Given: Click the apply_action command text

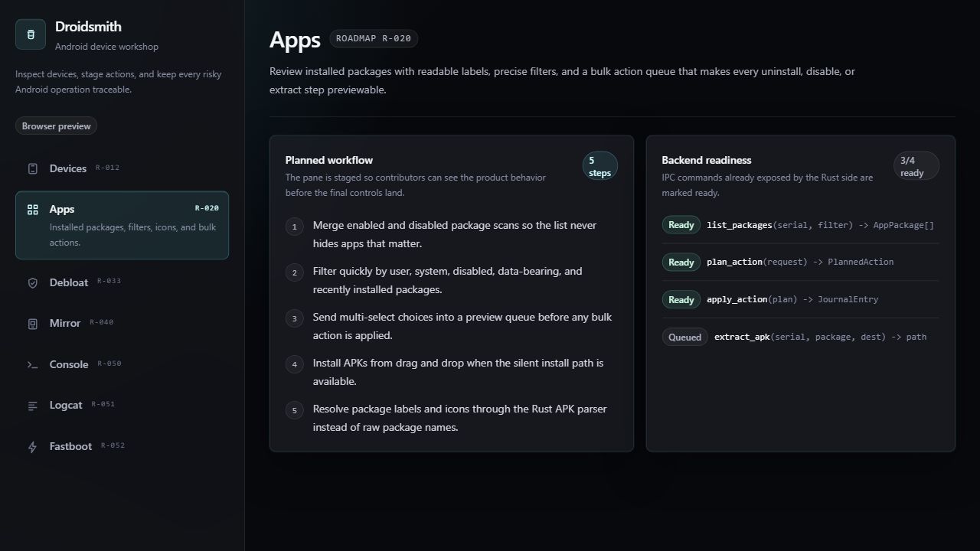Looking at the screenshot, I should point(792,299).
